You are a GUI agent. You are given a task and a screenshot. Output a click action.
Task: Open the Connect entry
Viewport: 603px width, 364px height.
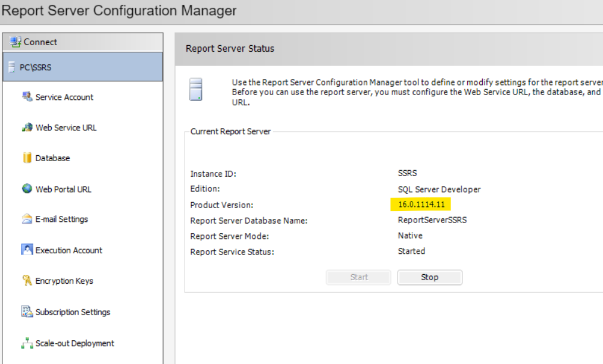[x=83, y=42]
